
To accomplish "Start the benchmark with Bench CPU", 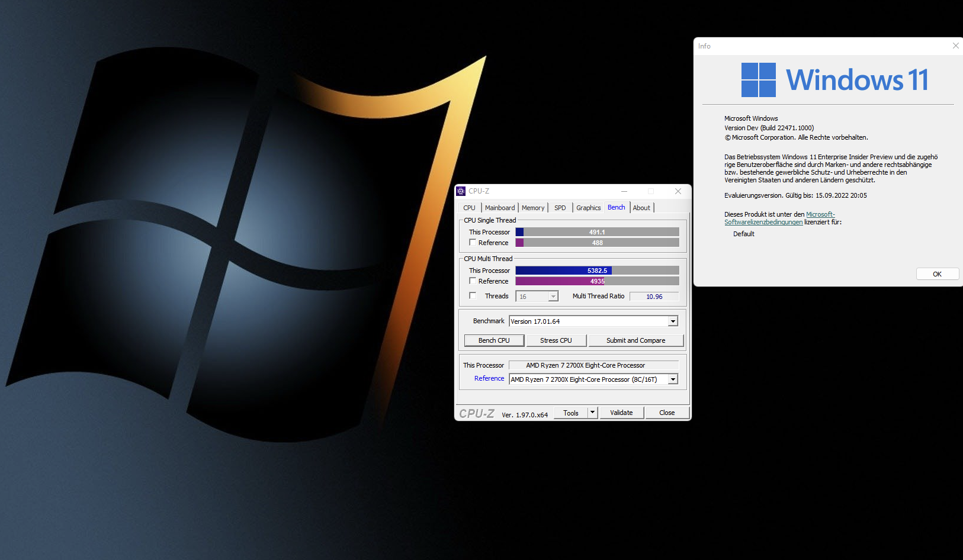I will point(494,340).
